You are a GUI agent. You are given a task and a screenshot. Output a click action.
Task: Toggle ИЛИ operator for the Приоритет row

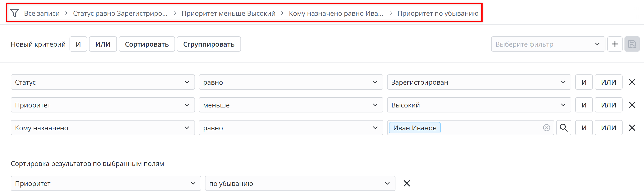click(x=609, y=105)
